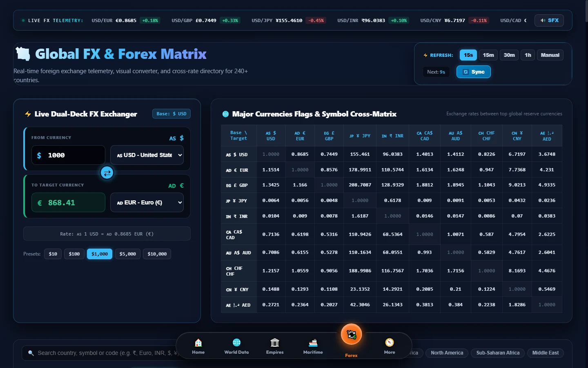
Task: Click the JPY column header in matrix
Action: point(360,136)
